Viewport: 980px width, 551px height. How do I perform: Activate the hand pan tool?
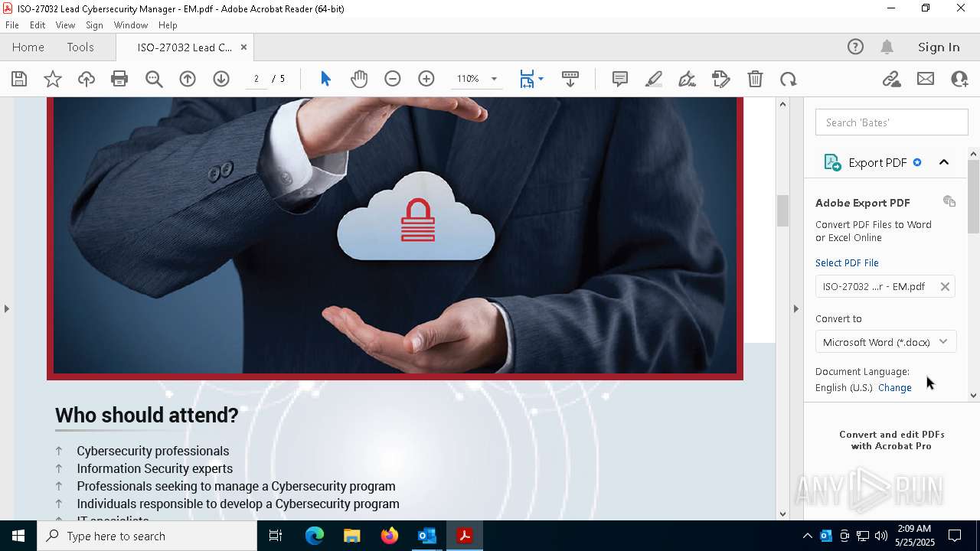(359, 79)
